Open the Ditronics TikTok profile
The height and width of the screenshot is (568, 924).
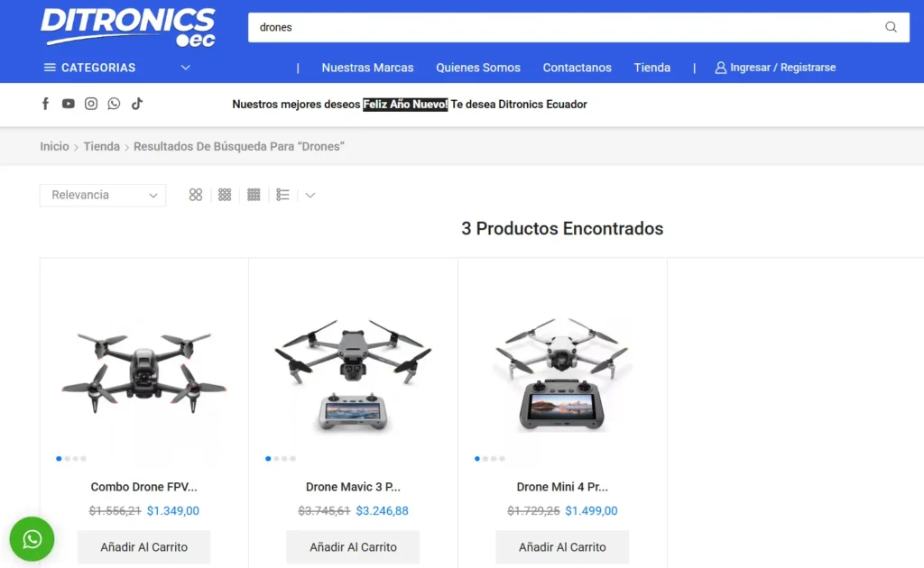137,104
